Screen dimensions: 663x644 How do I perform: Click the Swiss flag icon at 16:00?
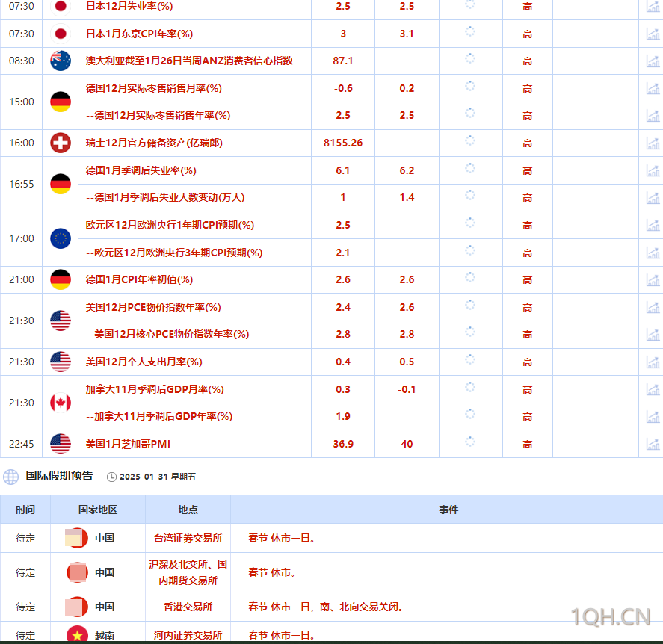[x=61, y=143]
